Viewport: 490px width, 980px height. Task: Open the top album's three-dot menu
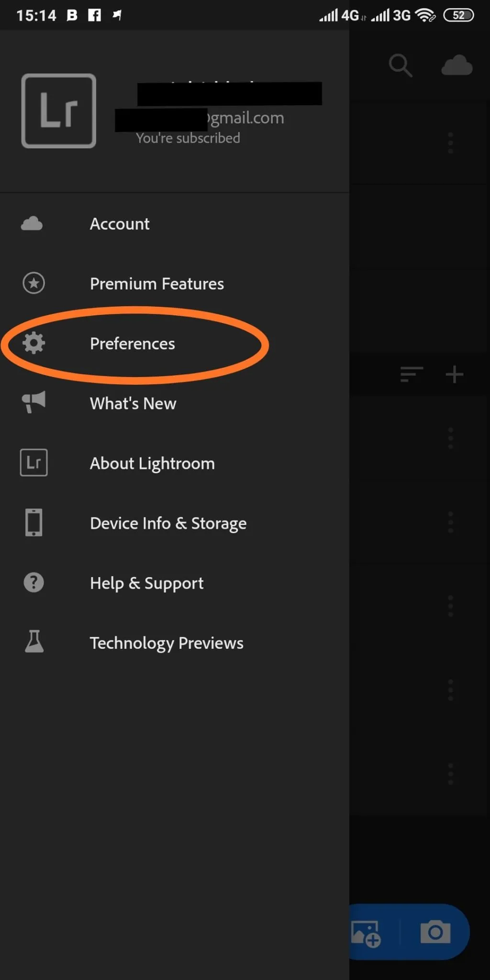[450, 142]
